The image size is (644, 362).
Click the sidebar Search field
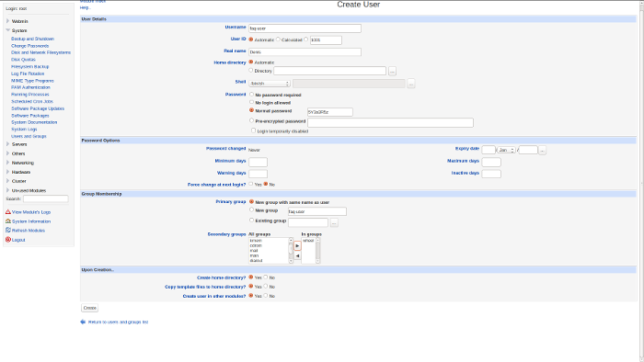[46, 198]
